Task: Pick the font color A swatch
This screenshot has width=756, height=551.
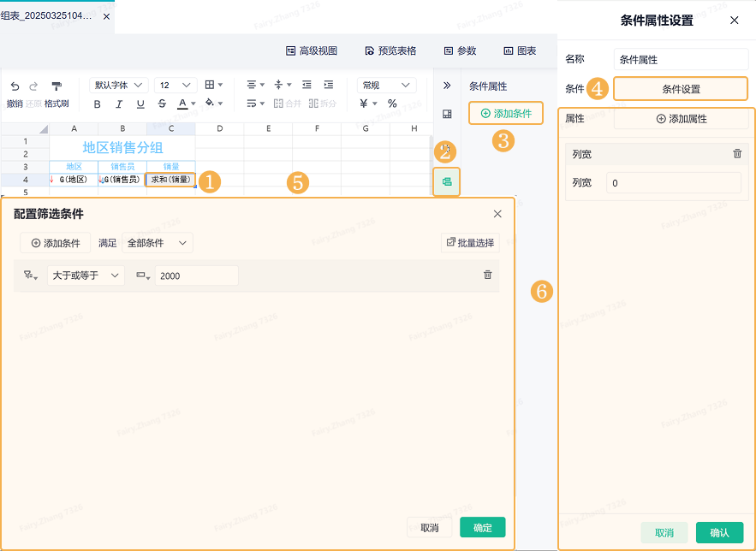Action: click(x=182, y=104)
